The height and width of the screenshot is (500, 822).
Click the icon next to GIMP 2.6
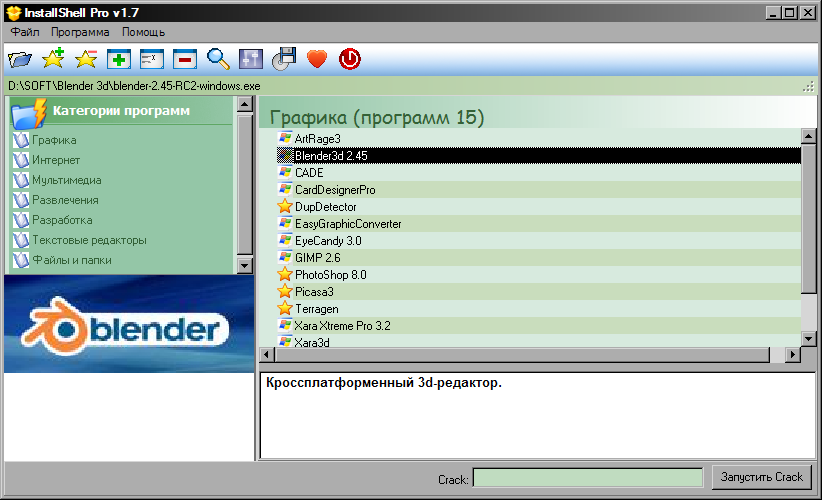(x=285, y=257)
